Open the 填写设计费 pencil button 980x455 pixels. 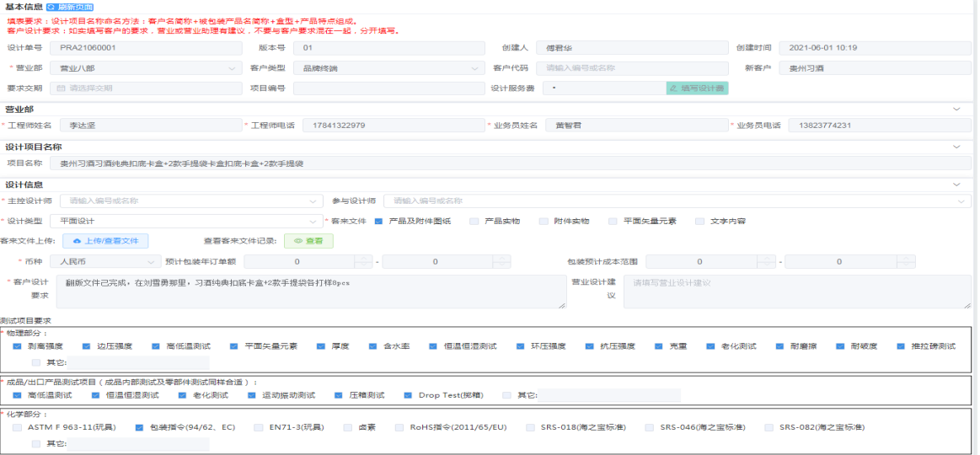point(697,88)
